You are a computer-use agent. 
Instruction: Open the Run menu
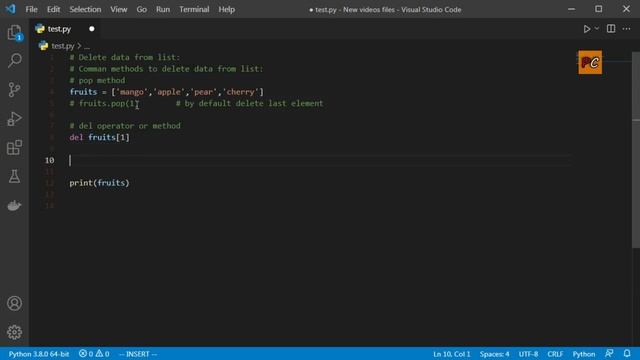163,9
